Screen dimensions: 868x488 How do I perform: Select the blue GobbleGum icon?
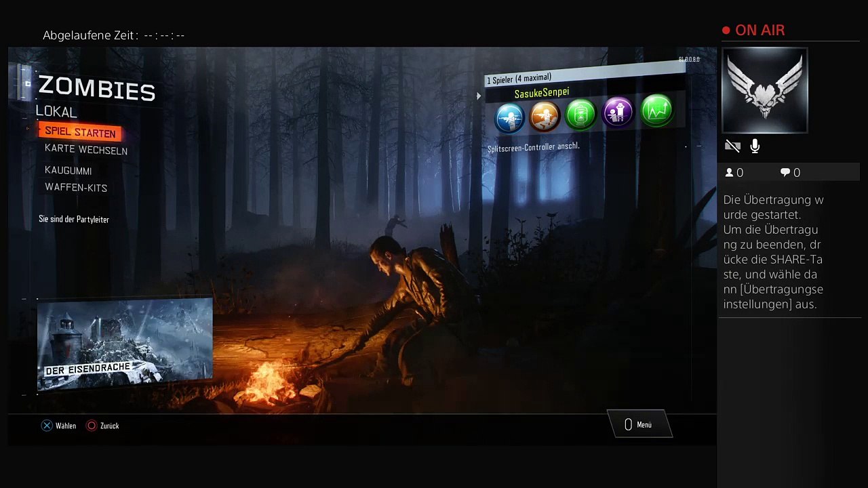(x=509, y=117)
